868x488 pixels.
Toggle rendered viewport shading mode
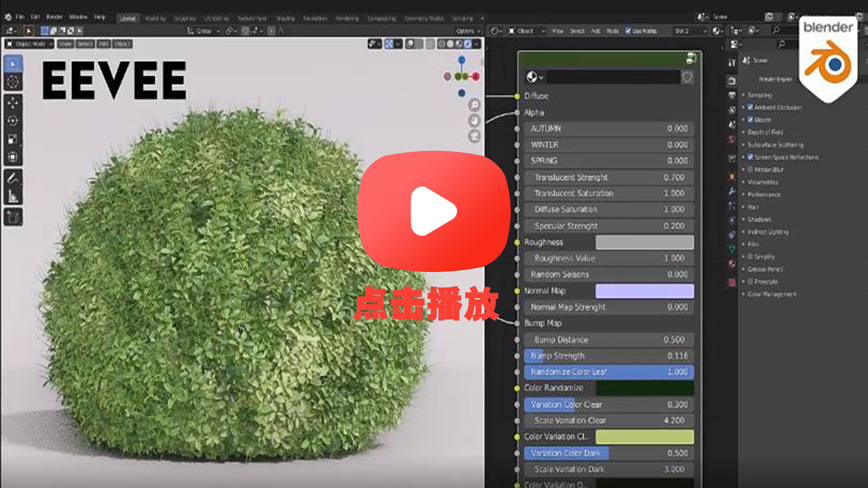point(467,44)
